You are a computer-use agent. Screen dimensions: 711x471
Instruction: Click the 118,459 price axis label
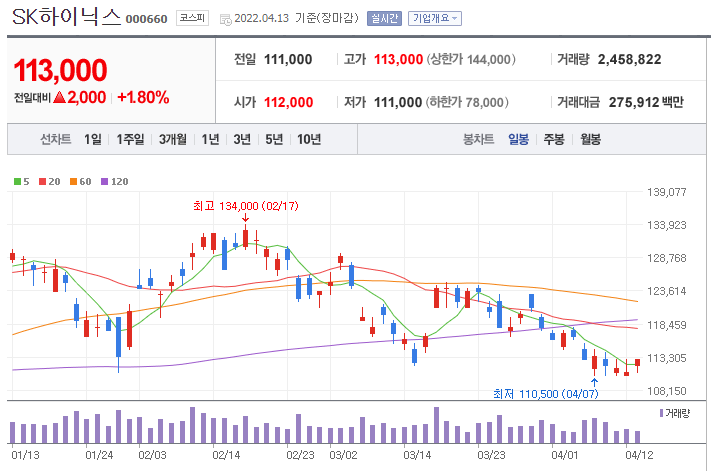coord(667,325)
